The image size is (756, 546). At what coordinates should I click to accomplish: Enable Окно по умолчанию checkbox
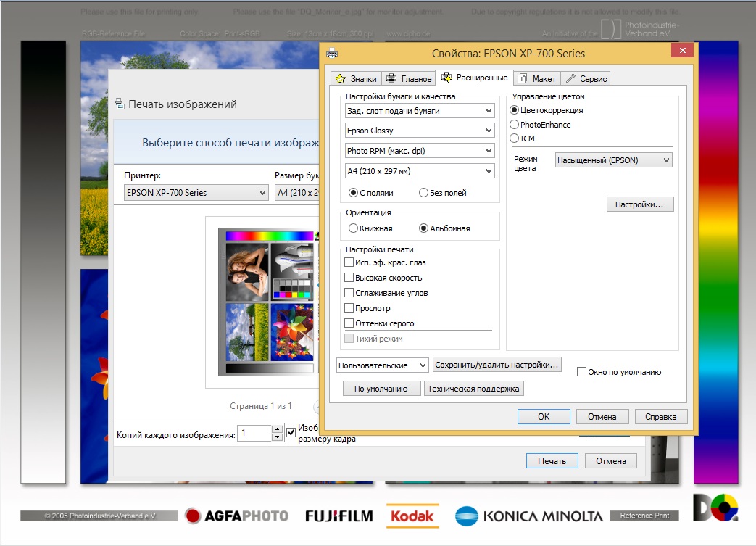[581, 372]
